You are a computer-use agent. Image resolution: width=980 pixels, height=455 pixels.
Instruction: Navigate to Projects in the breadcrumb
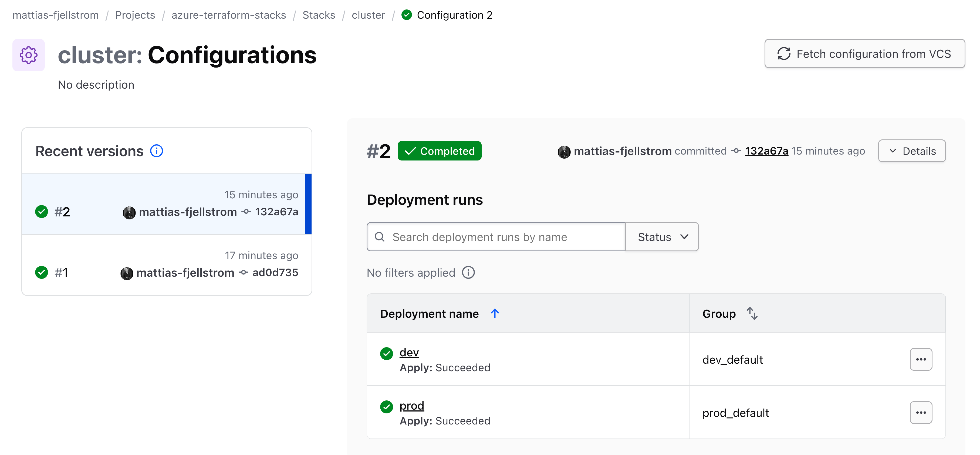pos(135,15)
